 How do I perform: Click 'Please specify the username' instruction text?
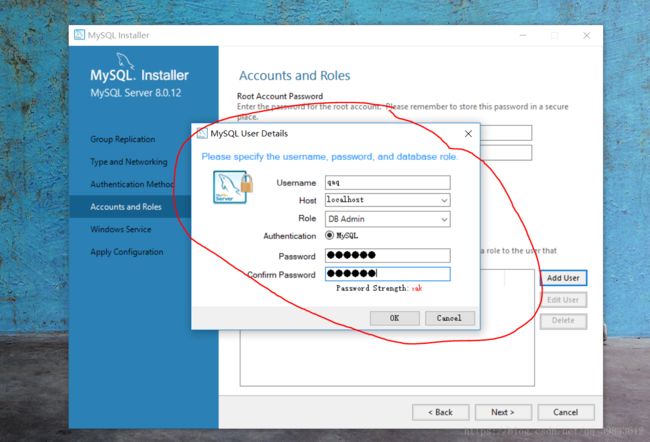pyautogui.click(x=329, y=157)
